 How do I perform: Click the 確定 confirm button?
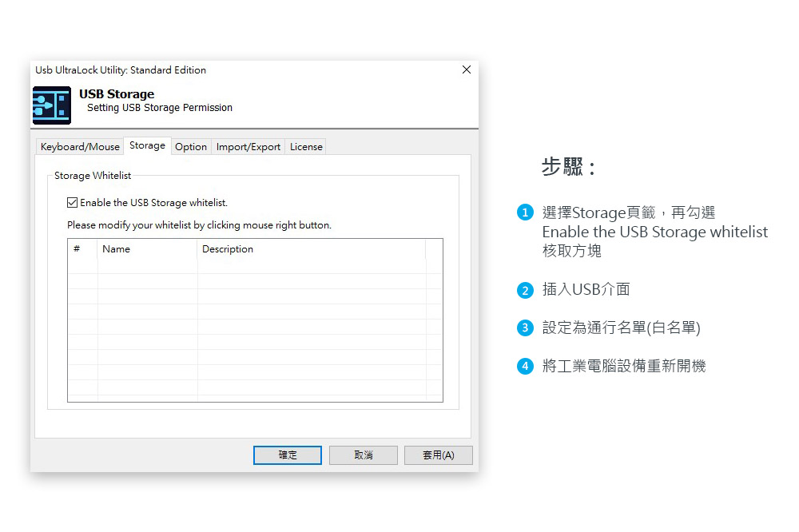pyautogui.click(x=288, y=455)
